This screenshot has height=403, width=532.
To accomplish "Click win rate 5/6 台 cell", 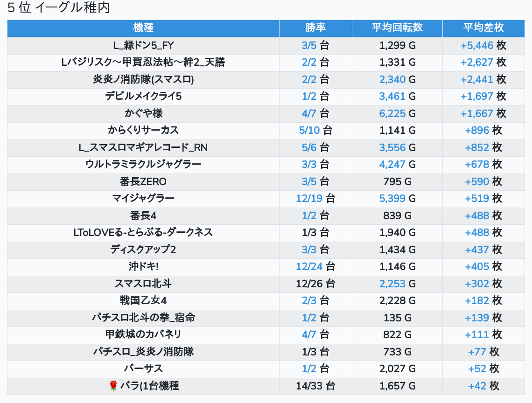I will [x=315, y=147].
